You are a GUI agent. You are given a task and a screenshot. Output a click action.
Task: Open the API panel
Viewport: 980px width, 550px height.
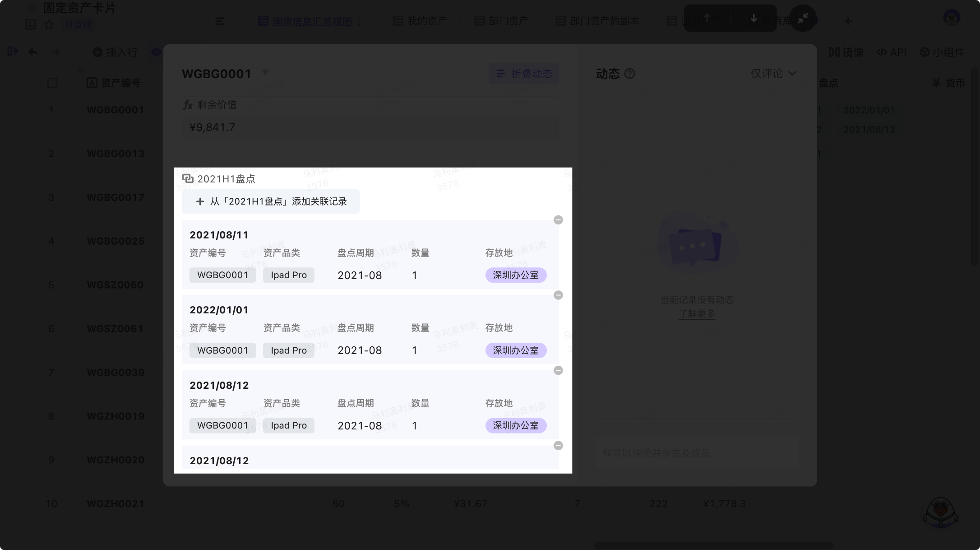click(891, 52)
